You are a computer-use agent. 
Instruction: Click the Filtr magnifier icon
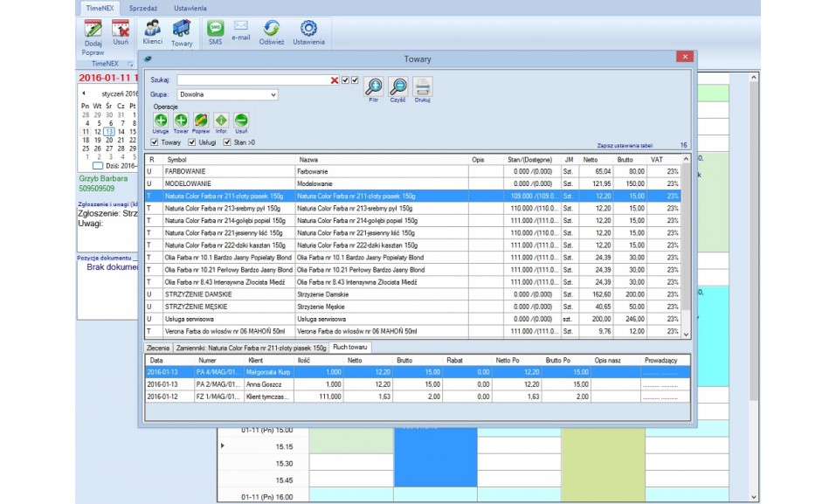pyautogui.click(x=373, y=86)
